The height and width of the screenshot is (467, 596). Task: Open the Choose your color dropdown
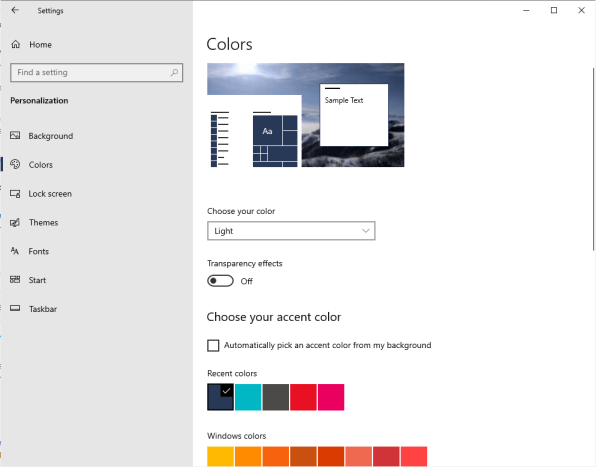[291, 231]
